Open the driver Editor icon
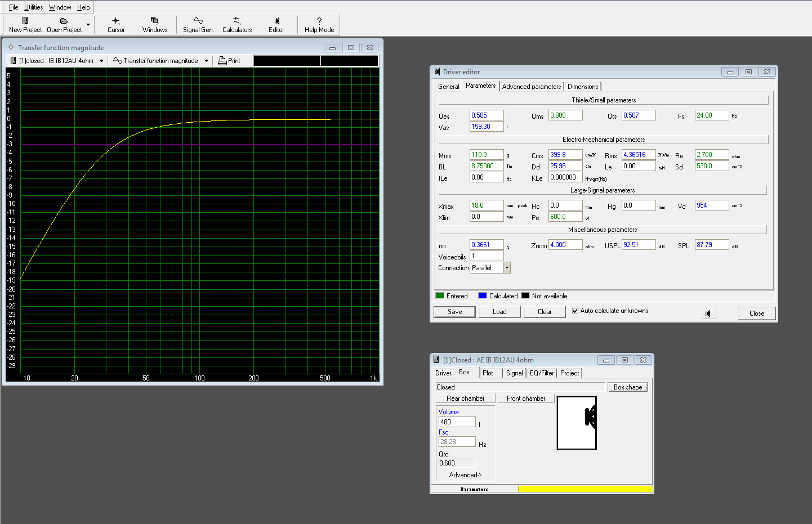812x524 pixels. coord(276,21)
